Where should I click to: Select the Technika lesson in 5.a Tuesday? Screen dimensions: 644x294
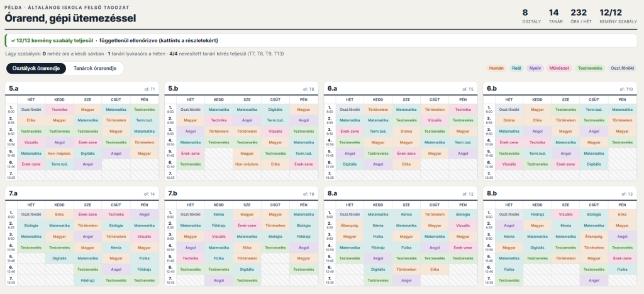click(x=60, y=110)
